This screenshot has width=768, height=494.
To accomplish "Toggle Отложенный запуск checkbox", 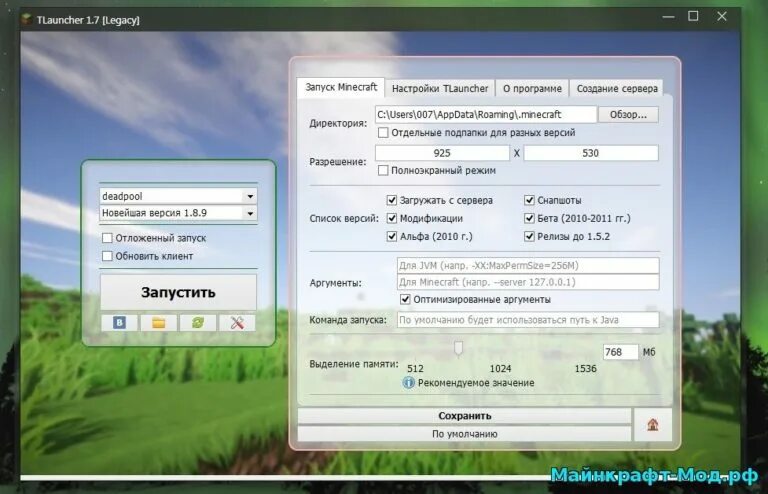I will (107, 238).
